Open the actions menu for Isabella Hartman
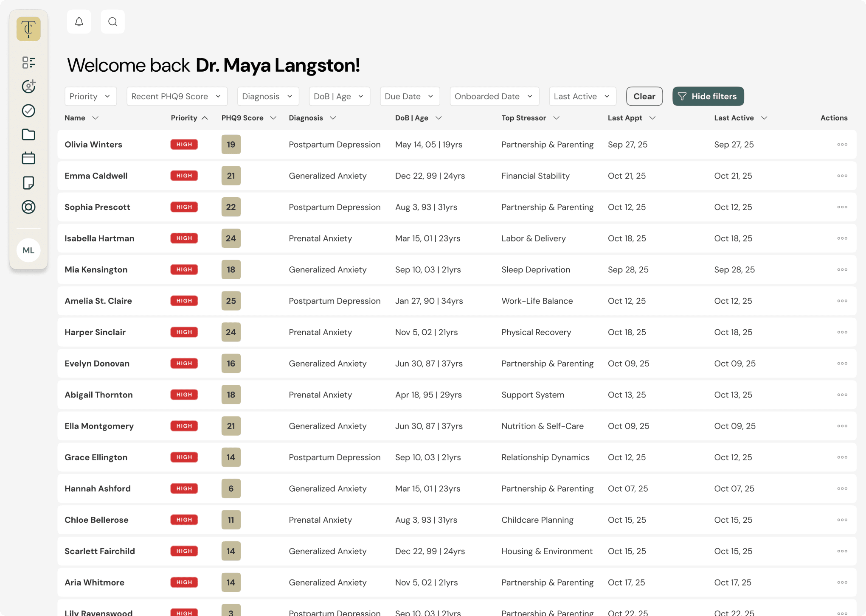 [842, 238]
